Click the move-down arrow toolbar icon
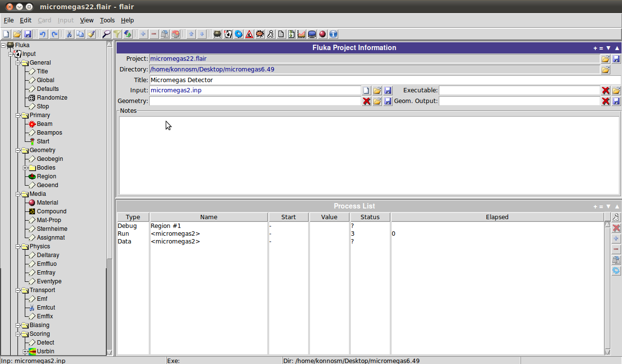Viewport: 622px width, 364px height. coord(202,34)
